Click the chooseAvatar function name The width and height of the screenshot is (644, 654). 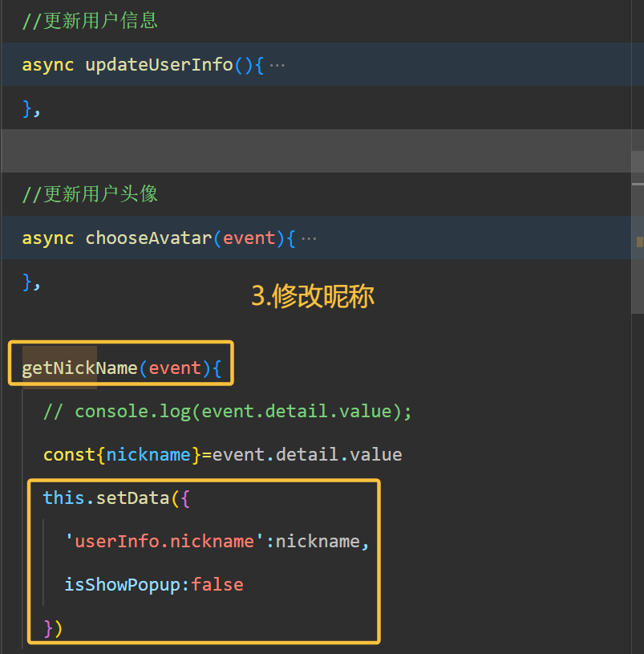(x=149, y=238)
